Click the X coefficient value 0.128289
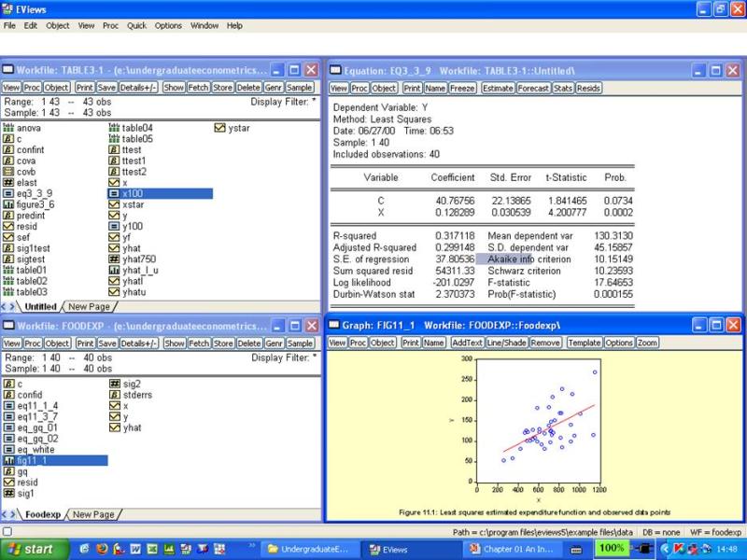This screenshot has width=747, height=560. coord(455,213)
